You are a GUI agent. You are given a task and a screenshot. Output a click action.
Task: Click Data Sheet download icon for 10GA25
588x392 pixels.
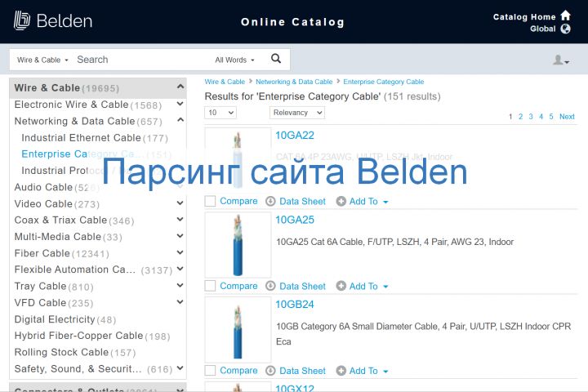pos(270,286)
